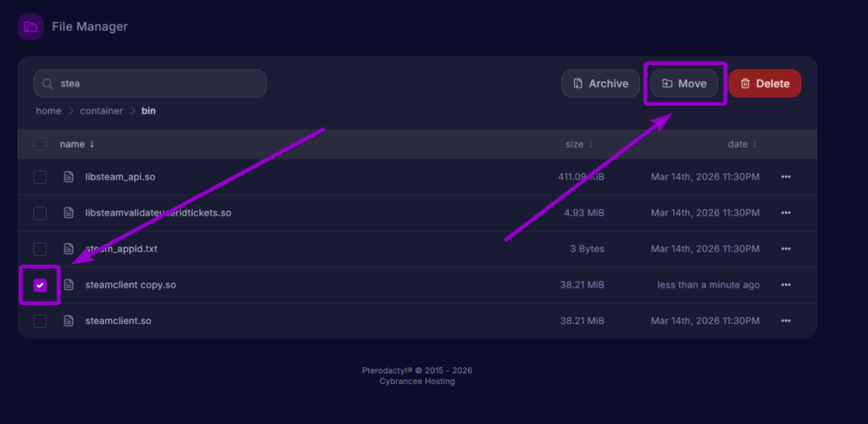Image resolution: width=868 pixels, height=424 pixels.
Task: Open the three-dot menu for steam_appid.txt
Action: coord(786,248)
